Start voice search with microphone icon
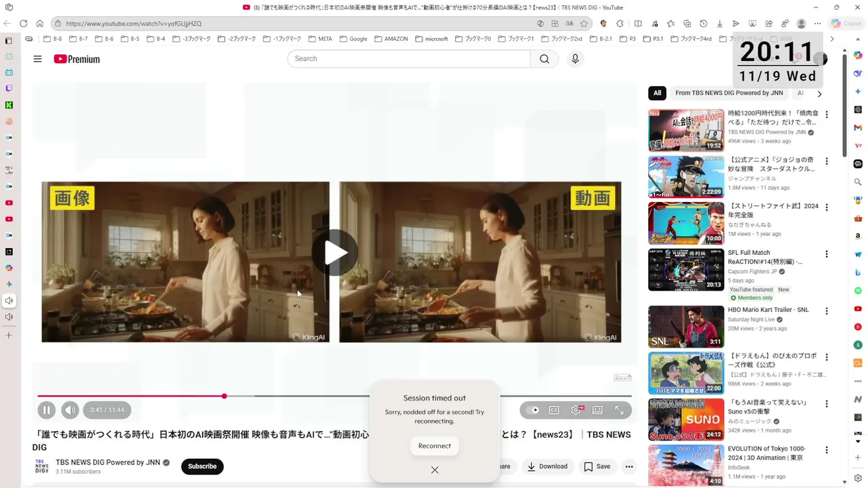 tap(575, 59)
